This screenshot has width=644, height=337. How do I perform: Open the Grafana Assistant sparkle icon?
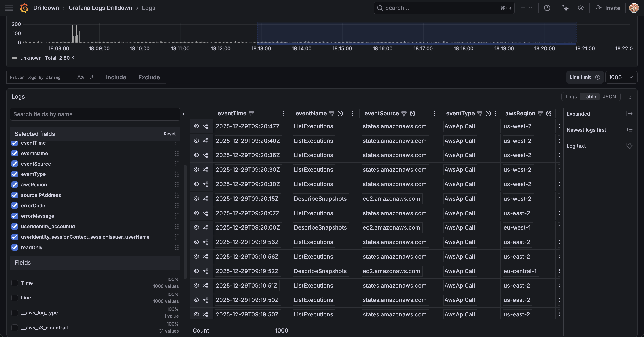[x=565, y=8]
